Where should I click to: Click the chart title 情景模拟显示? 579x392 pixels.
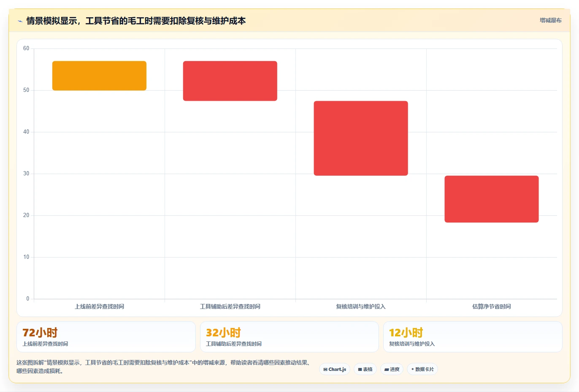tap(136, 21)
